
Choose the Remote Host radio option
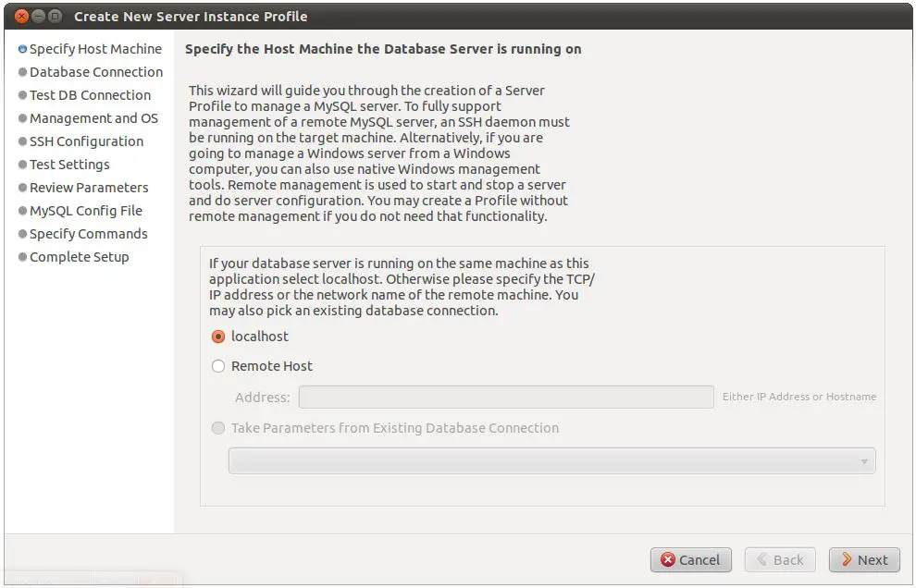(218, 366)
